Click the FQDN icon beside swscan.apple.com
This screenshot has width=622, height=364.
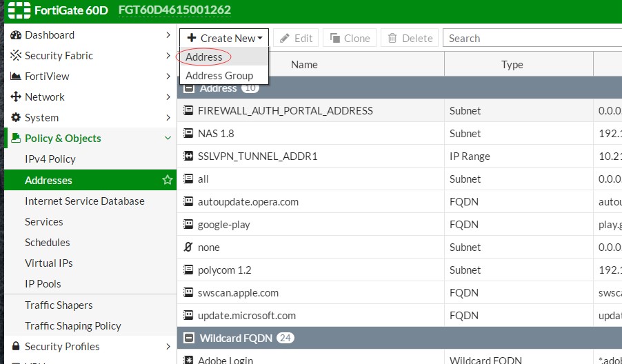coord(188,292)
